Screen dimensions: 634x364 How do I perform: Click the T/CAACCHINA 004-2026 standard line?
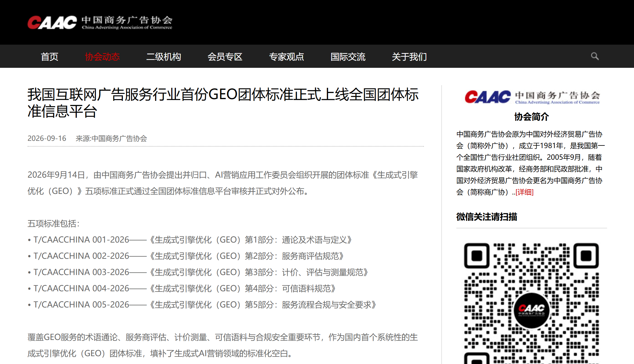tap(182, 288)
